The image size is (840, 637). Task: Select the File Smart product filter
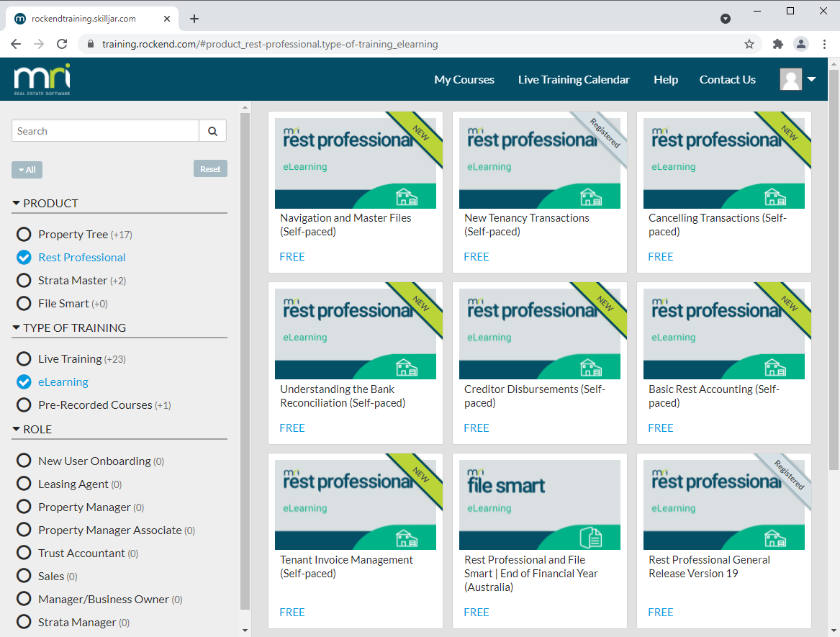pyautogui.click(x=24, y=303)
